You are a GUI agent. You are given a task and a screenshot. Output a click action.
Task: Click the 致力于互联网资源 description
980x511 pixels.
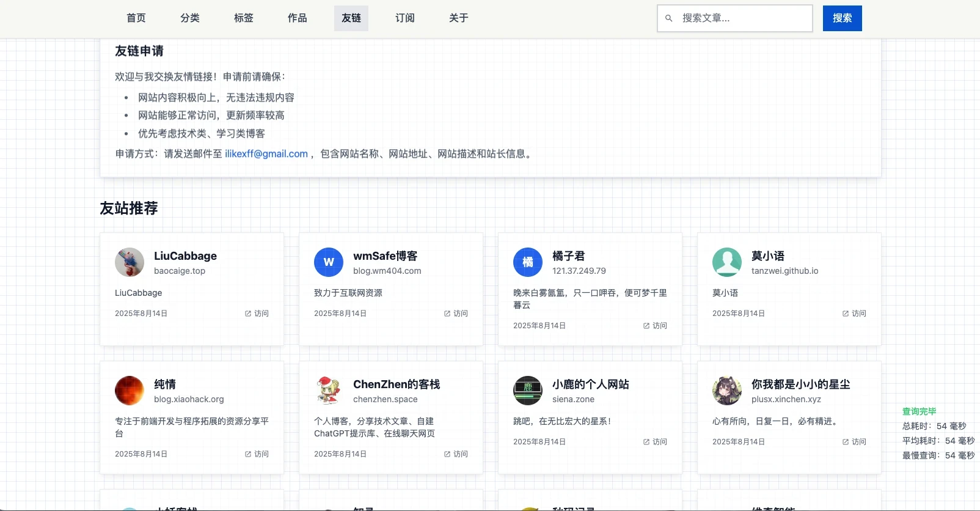coord(348,293)
